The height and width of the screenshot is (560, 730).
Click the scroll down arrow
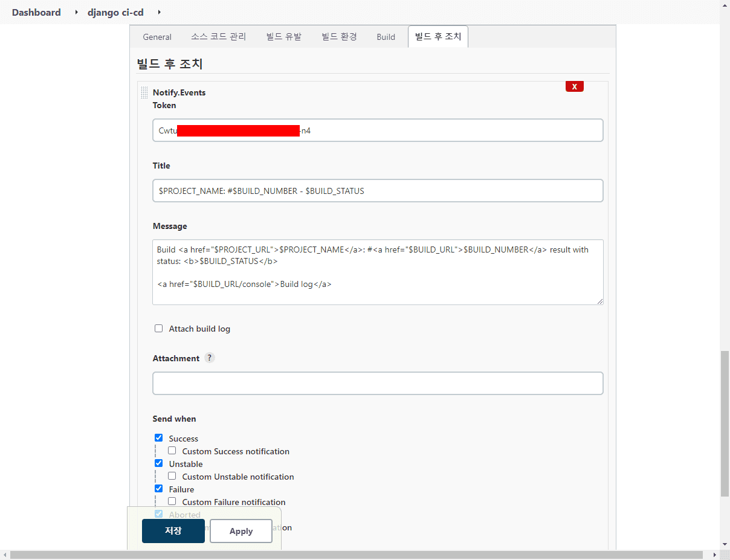tap(725, 544)
